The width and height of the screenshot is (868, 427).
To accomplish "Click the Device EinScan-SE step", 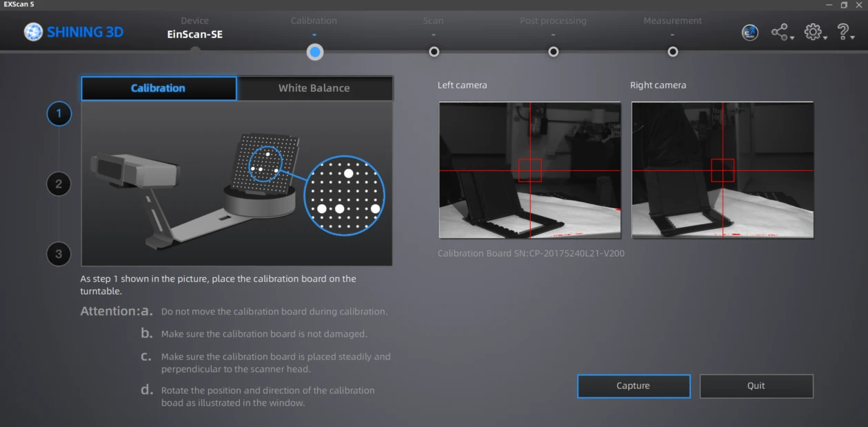I will point(195,34).
